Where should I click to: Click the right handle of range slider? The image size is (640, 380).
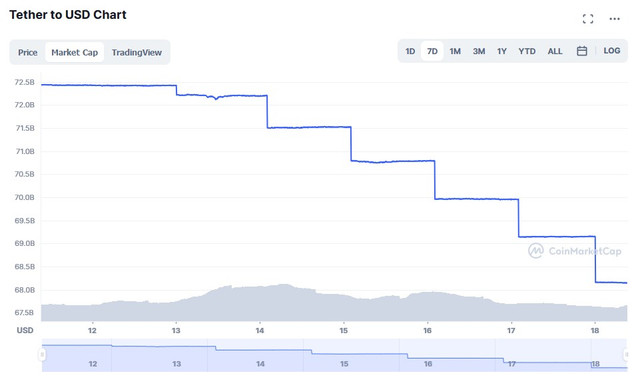[x=626, y=354]
